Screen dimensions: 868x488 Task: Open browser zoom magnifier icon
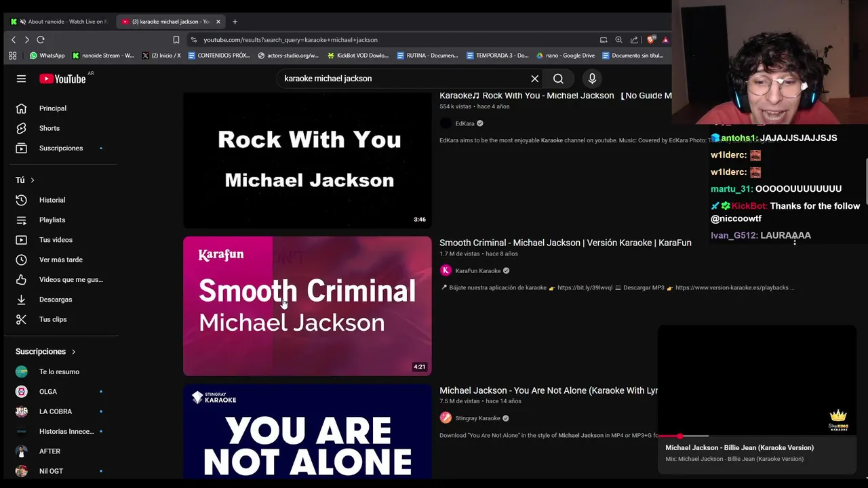click(x=618, y=40)
